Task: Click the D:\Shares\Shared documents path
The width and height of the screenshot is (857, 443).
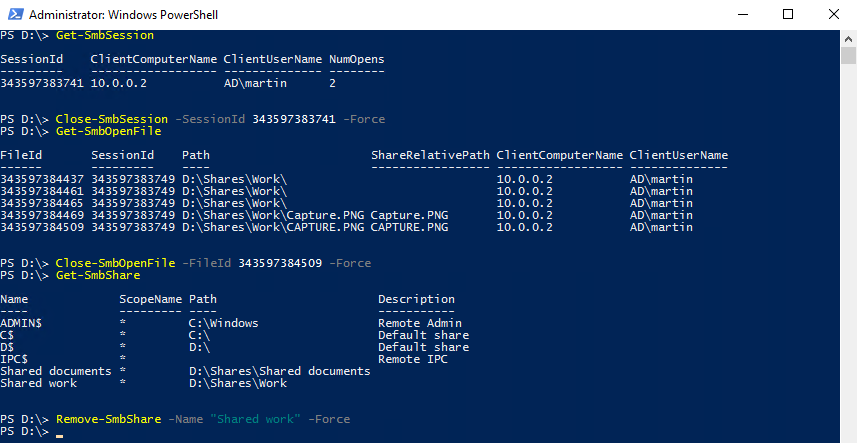Action: coord(279,371)
